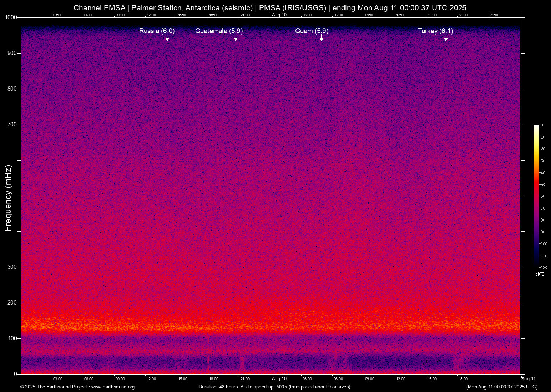
Task: Click the Guatemala (5.9) event label
Action: 219,31
